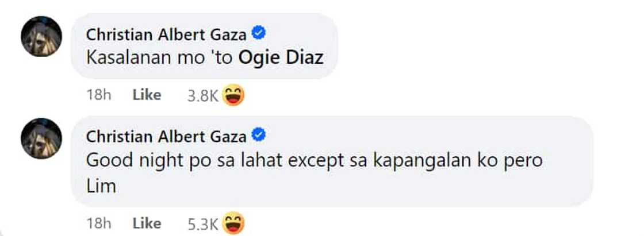The height and width of the screenshot is (236, 644).
Task: Open the Ogie Diaz tagged profile link
Action: [x=281, y=58]
